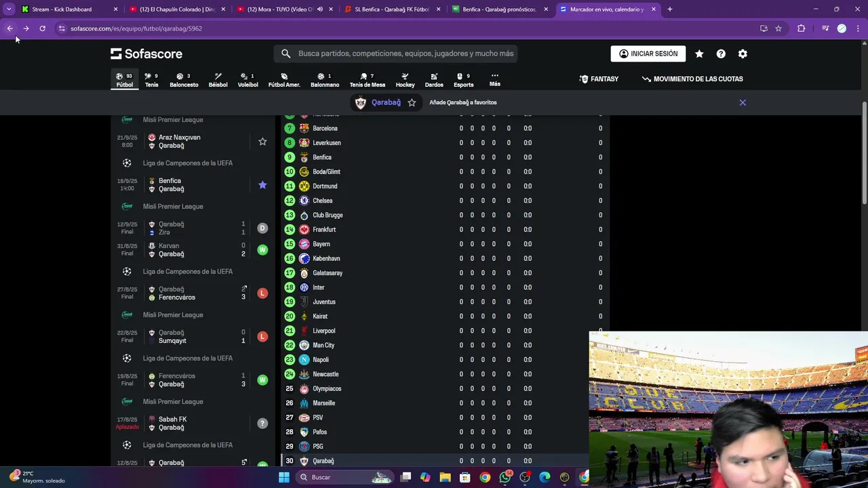
Task: Open the Balonmano sport icon
Action: pos(325,80)
